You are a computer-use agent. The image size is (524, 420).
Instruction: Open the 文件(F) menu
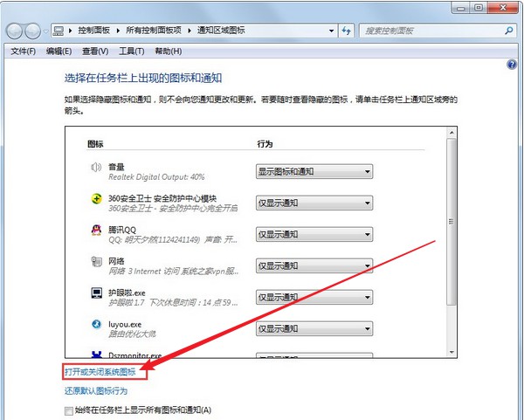(x=24, y=52)
